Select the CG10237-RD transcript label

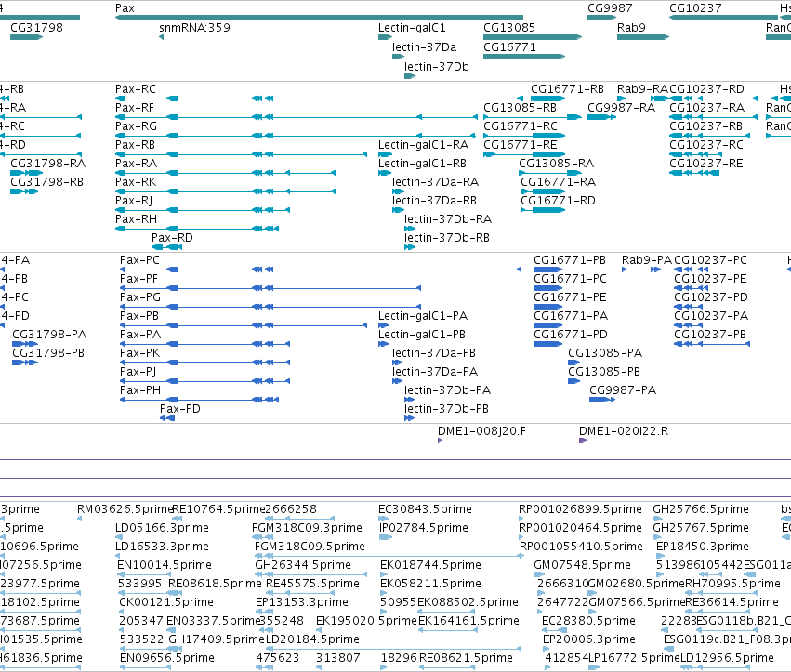706,89
